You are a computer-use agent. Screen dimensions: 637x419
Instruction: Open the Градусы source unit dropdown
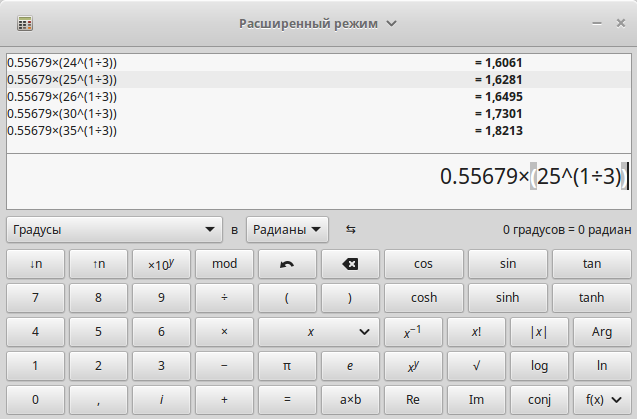click(115, 230)
